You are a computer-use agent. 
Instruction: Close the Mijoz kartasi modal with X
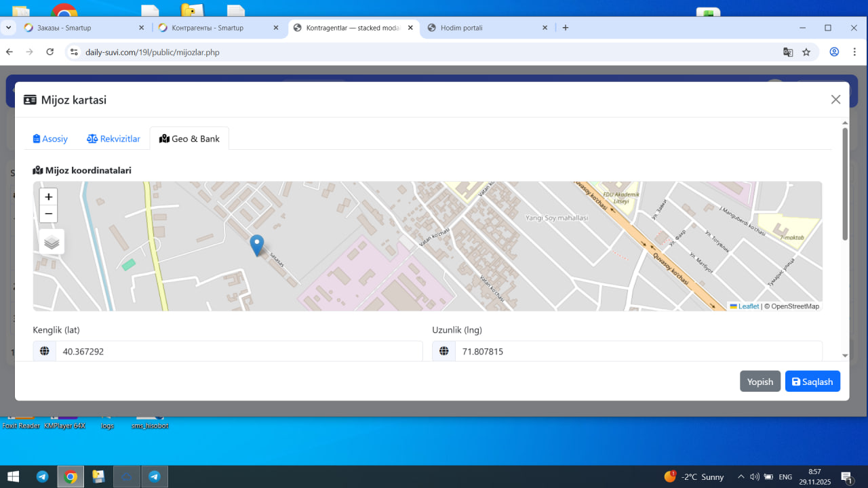click(835, 100)
